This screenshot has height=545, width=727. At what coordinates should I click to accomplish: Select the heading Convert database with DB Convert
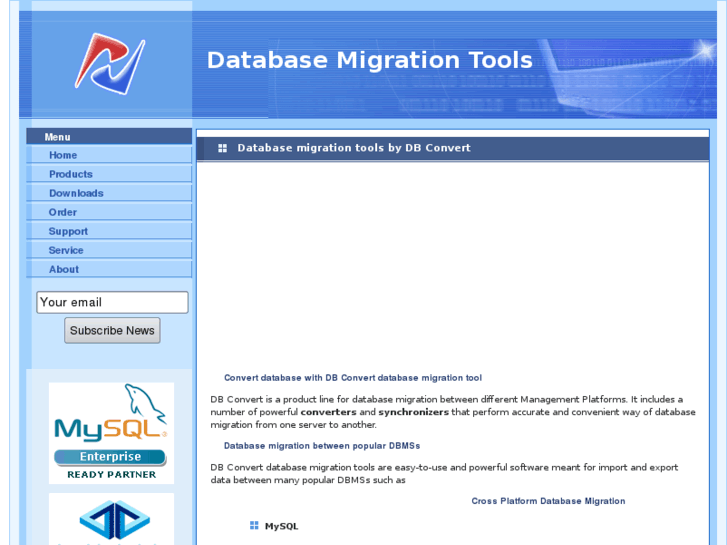pyautogui.click(x=353, y=378)
